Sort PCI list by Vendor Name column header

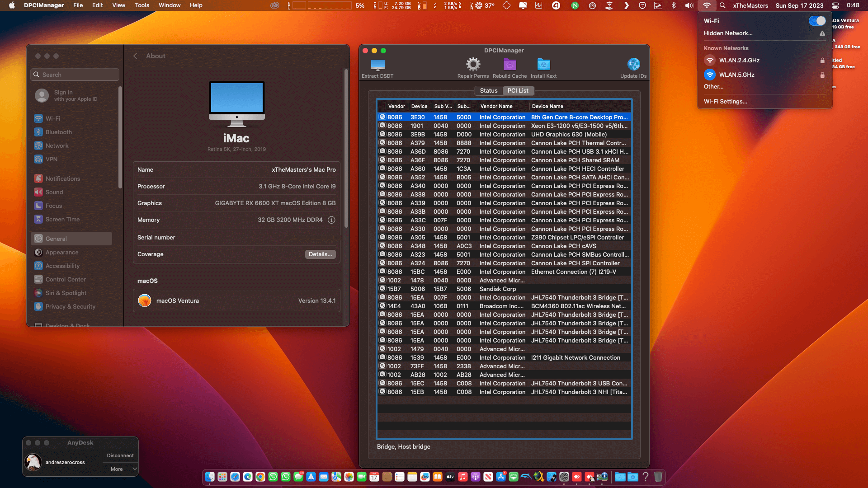tap(503, 106)
